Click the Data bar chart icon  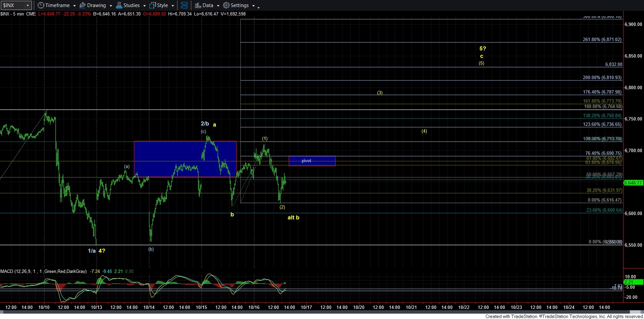tap(198, 5)
